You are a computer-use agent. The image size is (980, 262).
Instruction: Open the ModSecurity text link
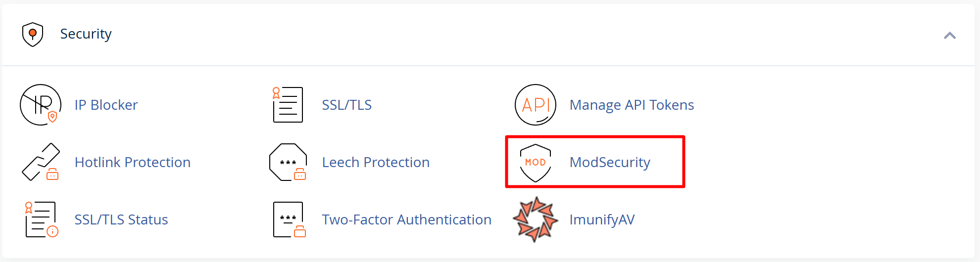[610, 162]
